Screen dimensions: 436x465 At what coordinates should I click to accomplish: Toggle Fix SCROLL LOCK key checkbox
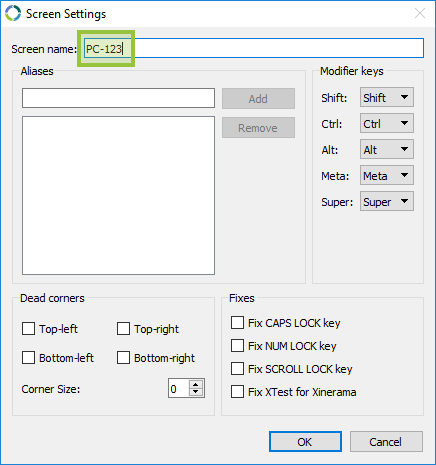click(x=237, y=369)
